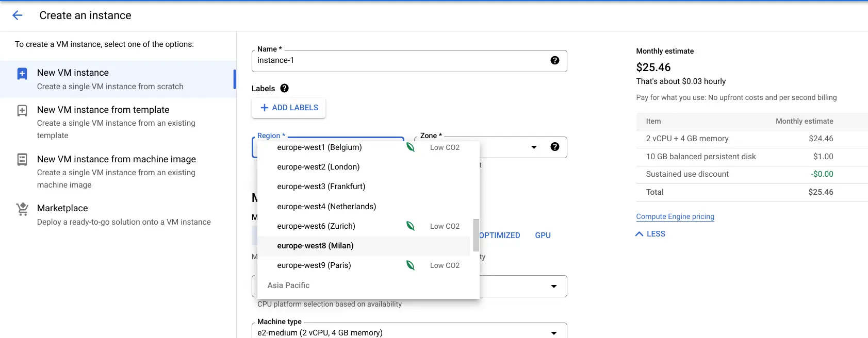This screenshot has width=868, height=338.
Task: Click the Asia Pacific group header
Action: pos(289,285)
